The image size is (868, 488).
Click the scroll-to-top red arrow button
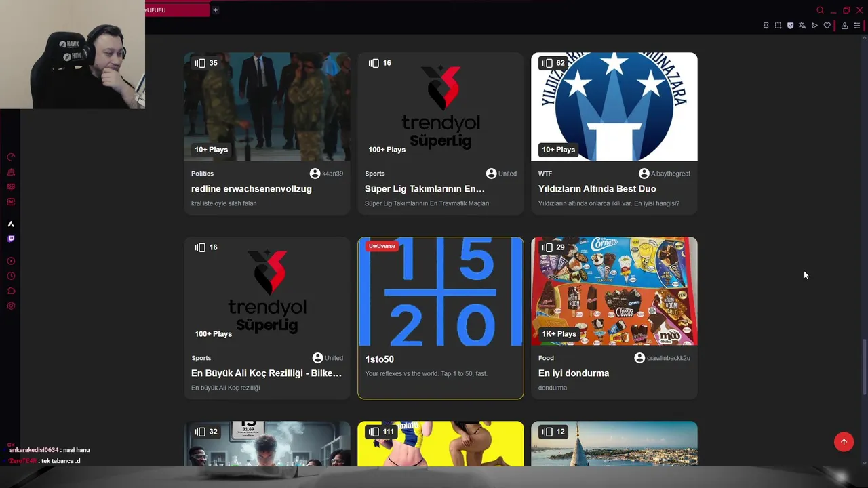coord(844,442)
